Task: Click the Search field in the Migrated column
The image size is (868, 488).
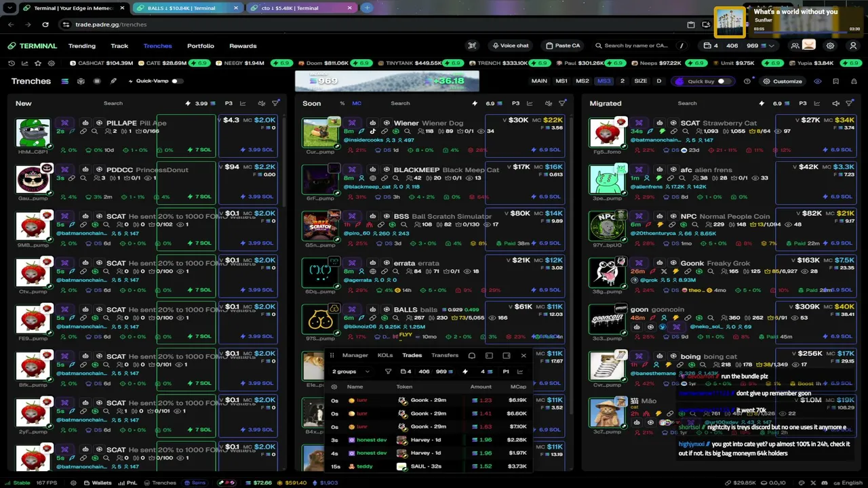Action: click(x=687, y=104)
